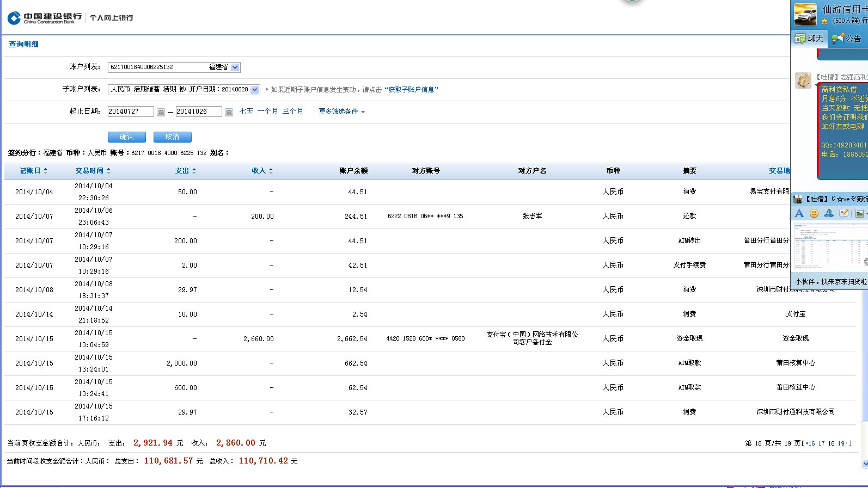Sort table by 支出 column
Screen dimensions: 868x488
186,171
